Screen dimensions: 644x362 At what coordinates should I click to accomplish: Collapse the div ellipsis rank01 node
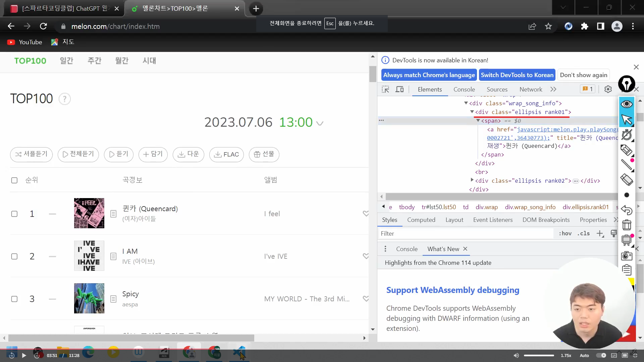pyautogui.click(x=472, y=112)
